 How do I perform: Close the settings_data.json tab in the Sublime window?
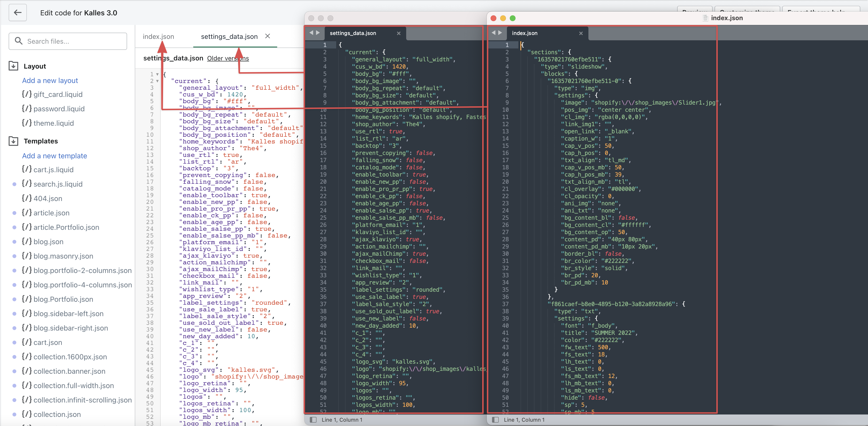click(399, 33)
